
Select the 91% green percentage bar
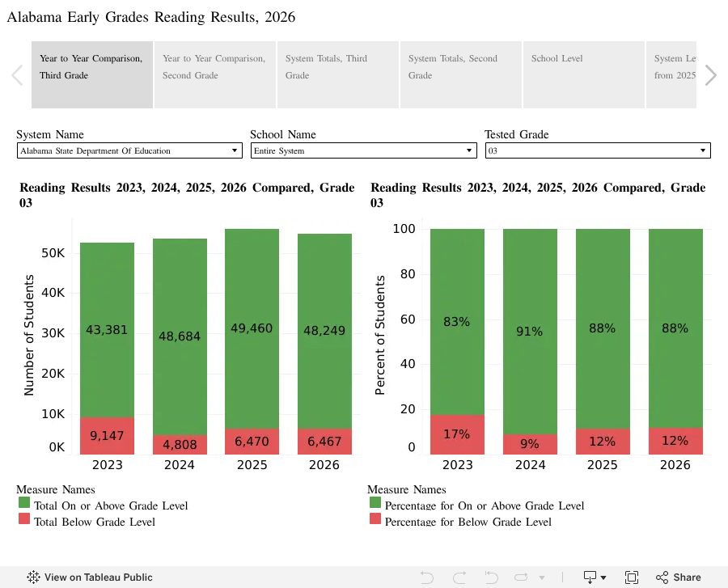530,332
